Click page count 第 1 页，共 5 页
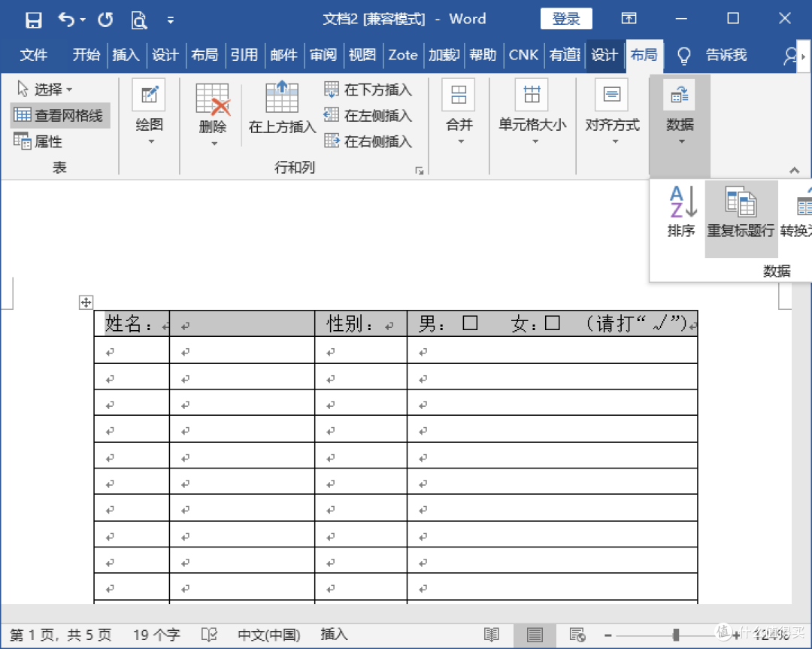This screenshot has width=812, height=649. (61, 635)
